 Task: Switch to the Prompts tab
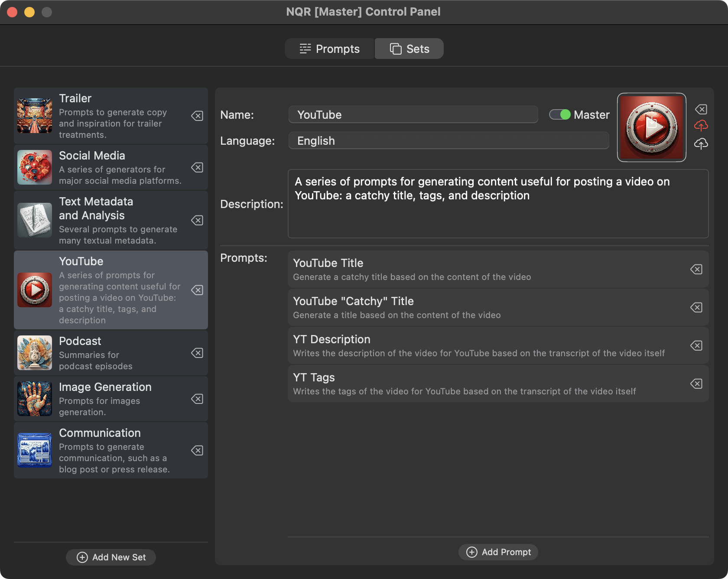[x=329, y=49]
